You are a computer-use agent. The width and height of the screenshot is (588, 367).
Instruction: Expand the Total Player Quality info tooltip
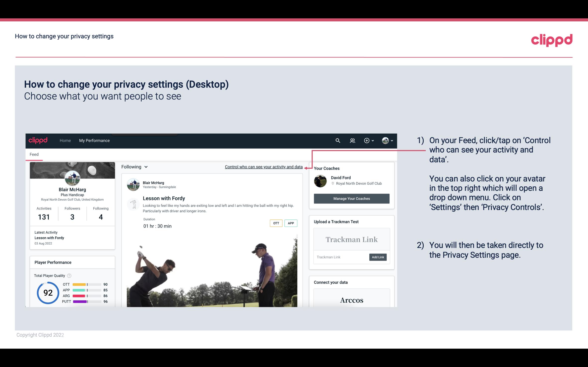[x=69, y=275]
